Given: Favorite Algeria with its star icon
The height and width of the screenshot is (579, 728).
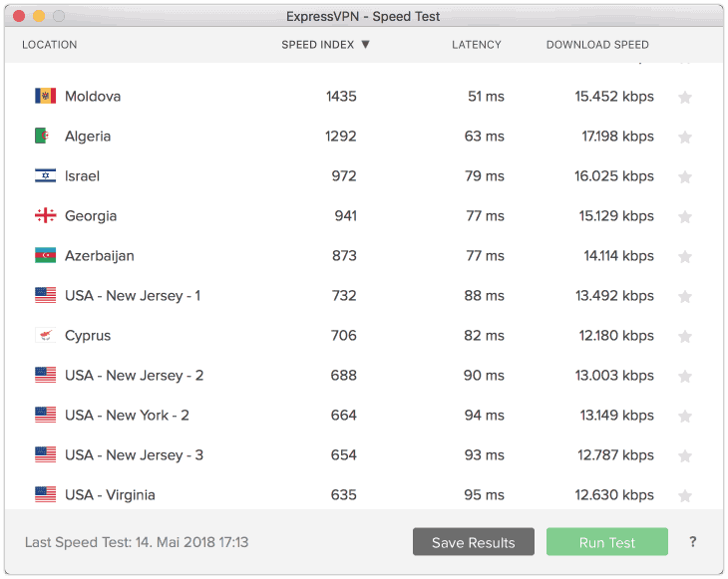Looking at the screenshot, I should pyautogui.click(x=685, y=137).
